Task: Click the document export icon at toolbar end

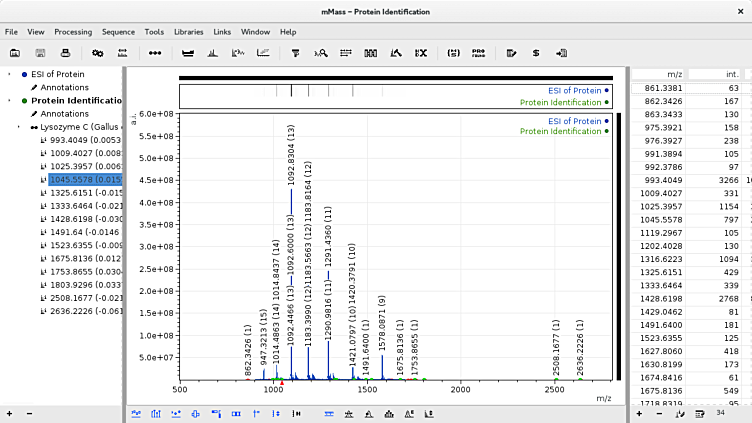Action: (561, 52)
